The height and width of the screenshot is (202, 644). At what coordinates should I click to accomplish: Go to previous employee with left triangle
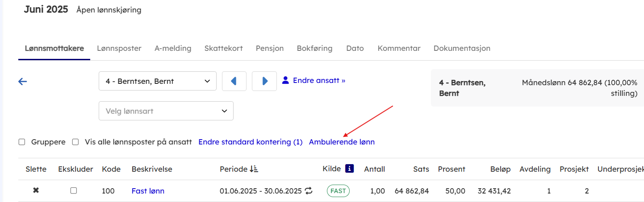pyautogui.click(x=234, y=81)
